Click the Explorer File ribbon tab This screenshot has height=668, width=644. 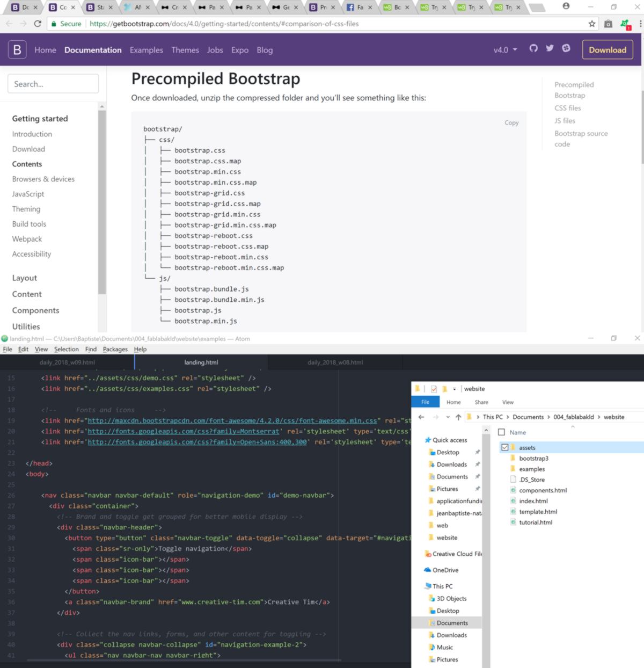(426, 402)
